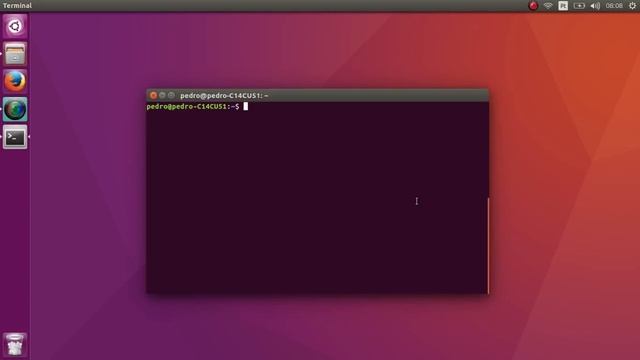Maximize the terminal window

coord(171,95)
